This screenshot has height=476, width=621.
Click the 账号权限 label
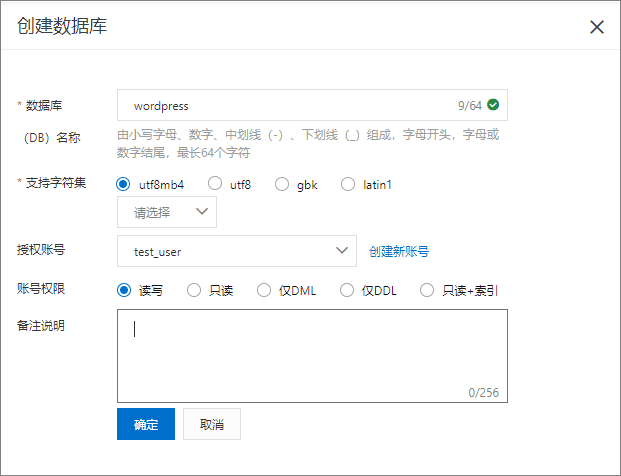click(41, 289)
